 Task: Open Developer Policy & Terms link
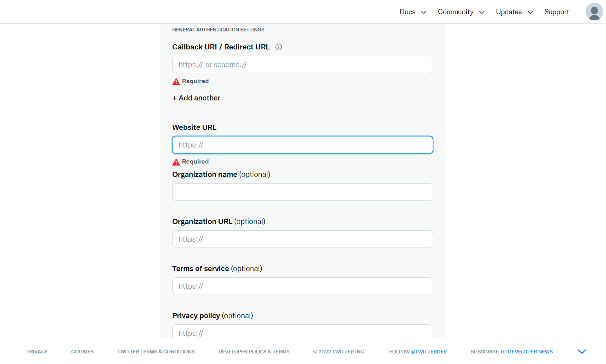[254, 352]
